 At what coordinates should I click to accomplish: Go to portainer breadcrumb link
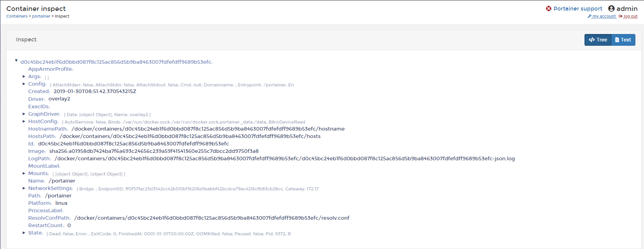tap(41, 16)
